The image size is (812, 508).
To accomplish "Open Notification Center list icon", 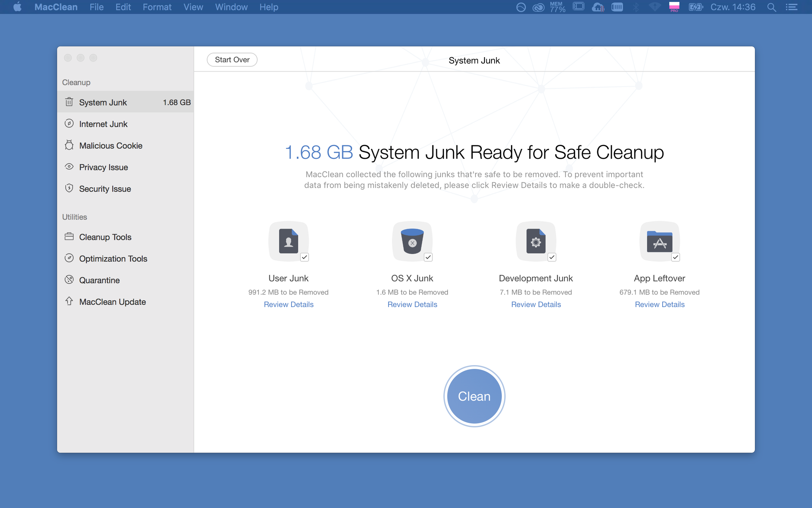I will (792, 7).
